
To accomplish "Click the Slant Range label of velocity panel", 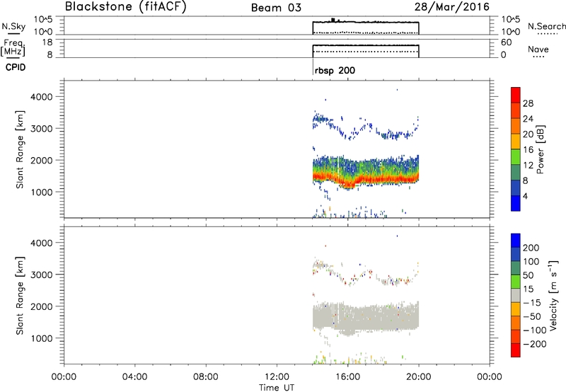I will click(x=20, y=295).
